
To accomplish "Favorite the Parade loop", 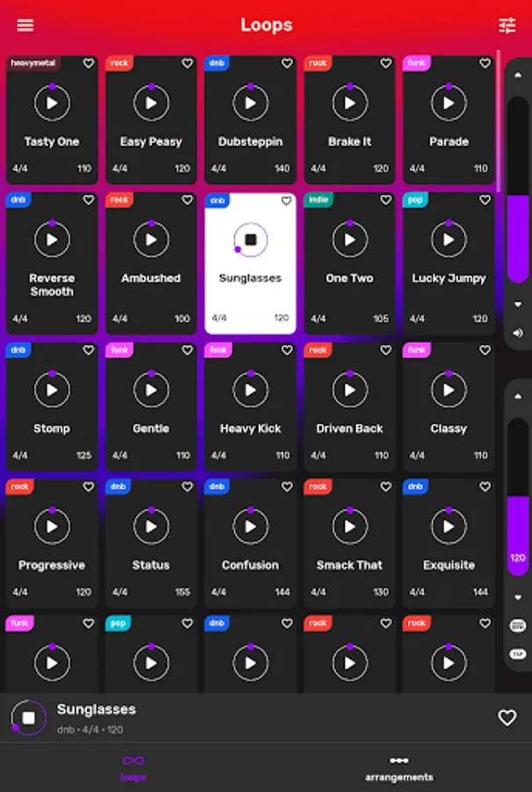I will (485, 63).
